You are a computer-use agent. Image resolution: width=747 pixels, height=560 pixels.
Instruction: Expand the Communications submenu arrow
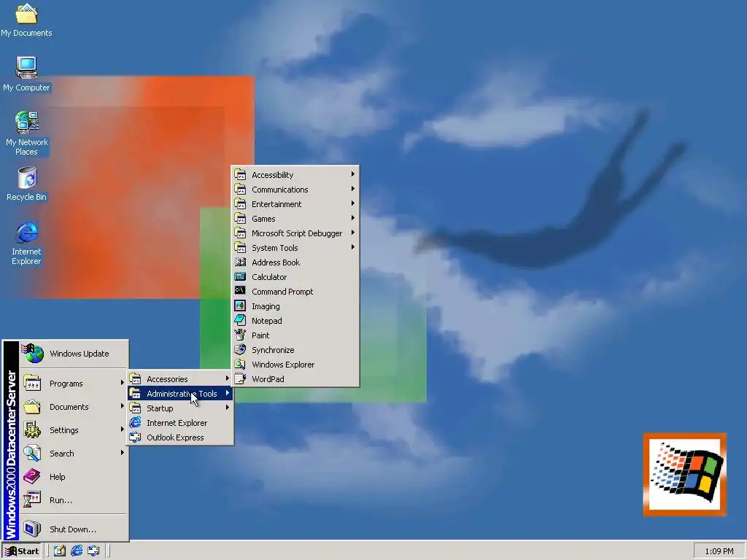(x=352, y=189)
